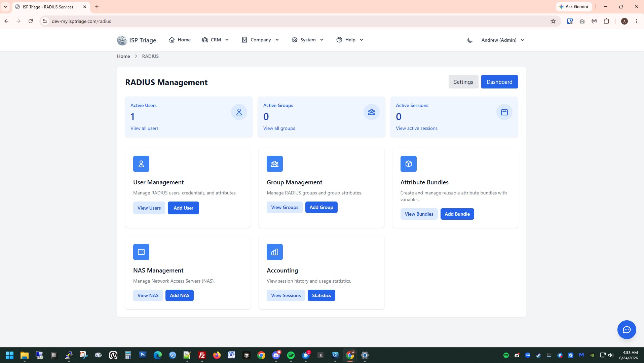Click the Add Group button

tap(321, 207)
